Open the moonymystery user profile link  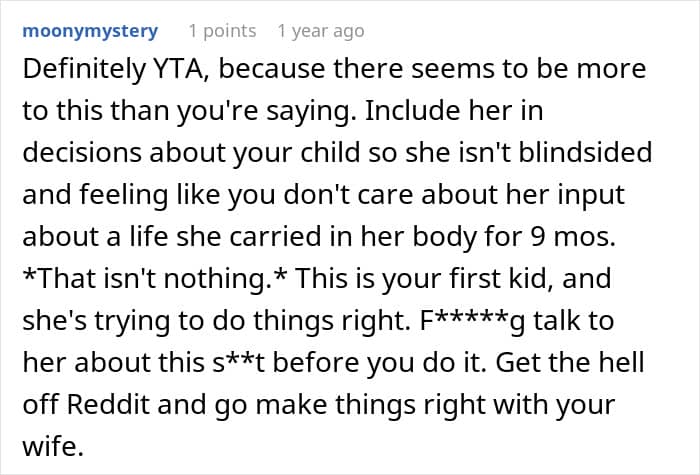(x=90, y=31)
